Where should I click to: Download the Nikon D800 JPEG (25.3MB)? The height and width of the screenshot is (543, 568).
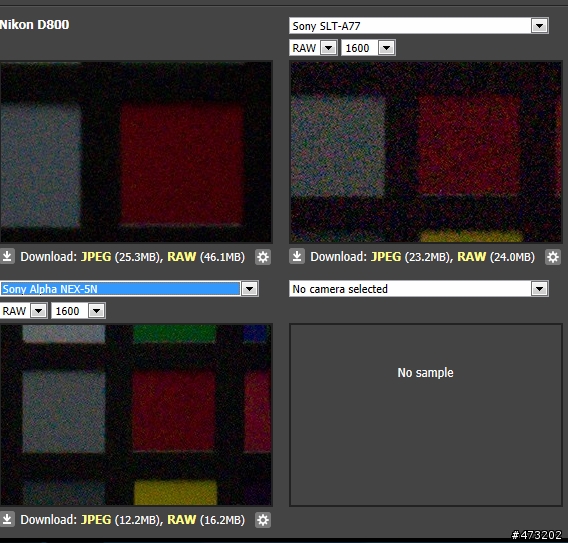pos(96,256)
